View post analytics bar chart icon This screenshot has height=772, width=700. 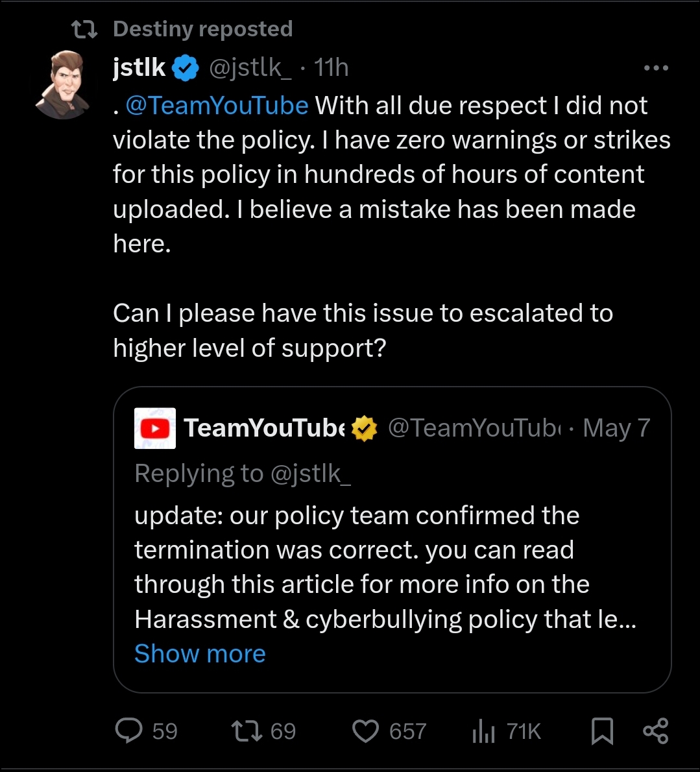[x=483, y=731]
